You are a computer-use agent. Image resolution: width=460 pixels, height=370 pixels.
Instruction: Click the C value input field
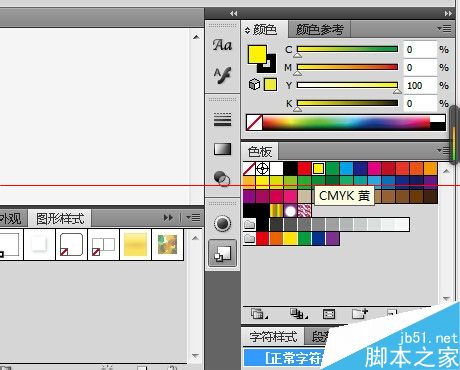coord(420,50)
